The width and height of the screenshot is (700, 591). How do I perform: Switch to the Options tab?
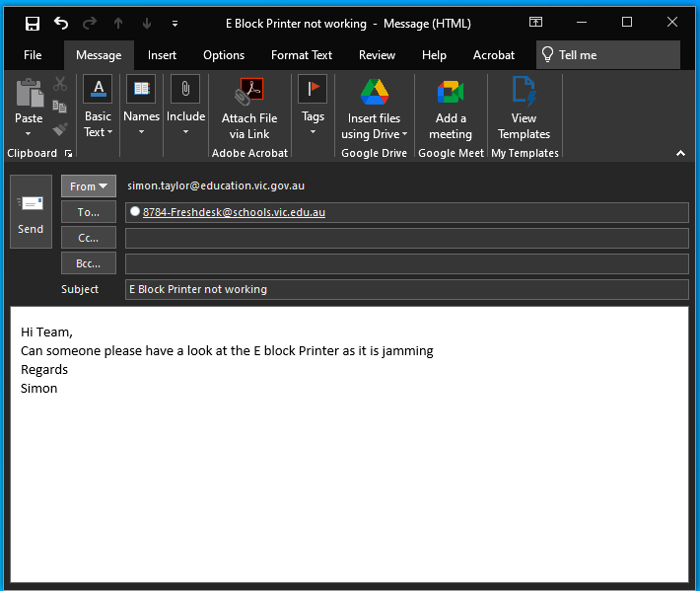coord(224,55)
